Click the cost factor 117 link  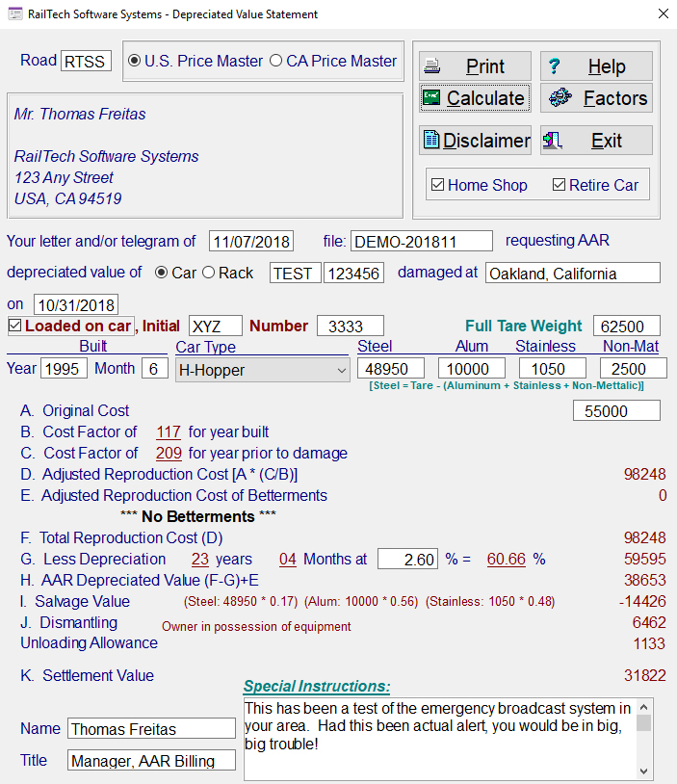(x=168, y=431)
